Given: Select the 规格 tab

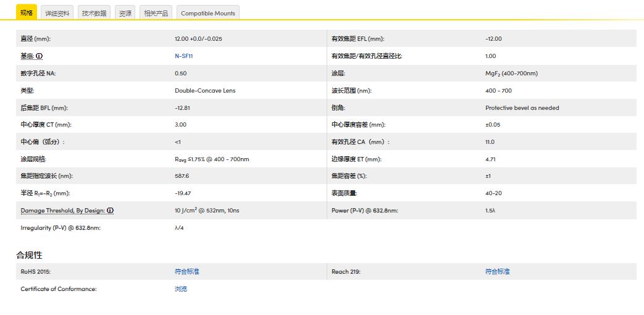Looking at the screenshot, I should 27,13.
